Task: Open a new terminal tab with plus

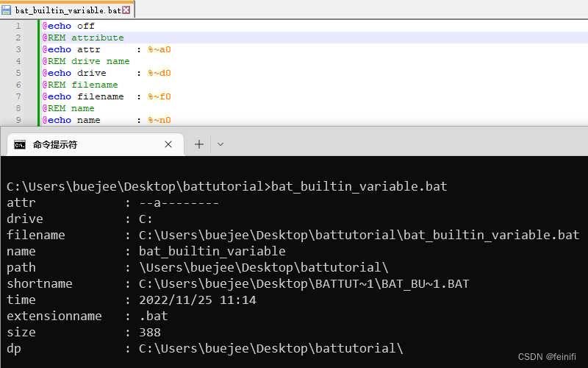Action: (x=199, y=144)
